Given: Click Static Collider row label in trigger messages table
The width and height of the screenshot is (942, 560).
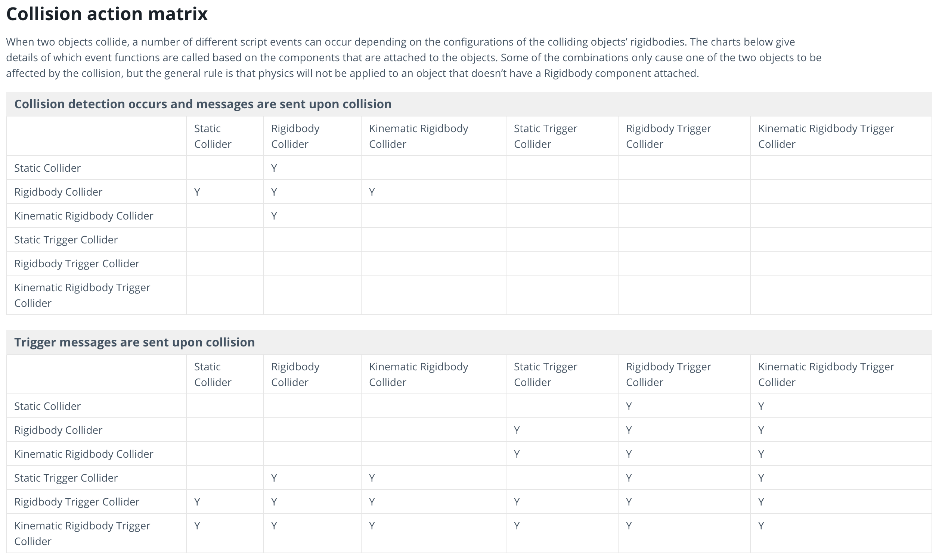Looking at the screenshot, I should [47, 406].
